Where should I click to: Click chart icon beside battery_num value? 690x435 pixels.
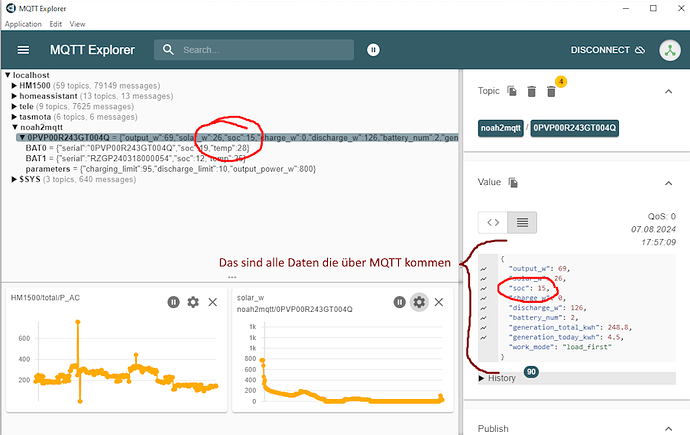click(x=483, y=318)
